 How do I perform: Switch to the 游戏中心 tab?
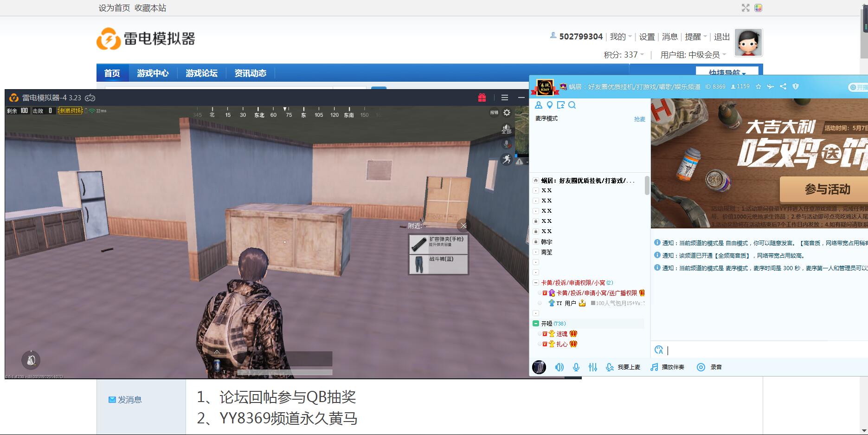pyautogui.click(x=153, y=73)
